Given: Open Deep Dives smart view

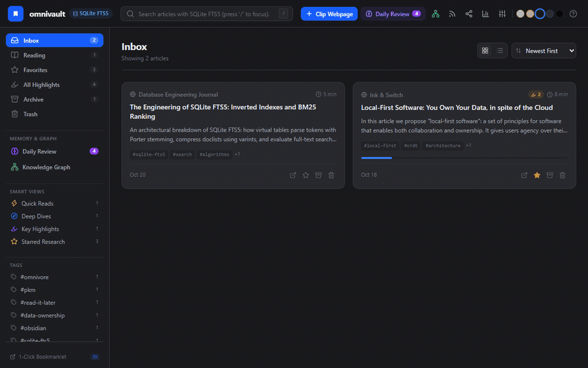Looking at the screenshot, I should (55, 216).
